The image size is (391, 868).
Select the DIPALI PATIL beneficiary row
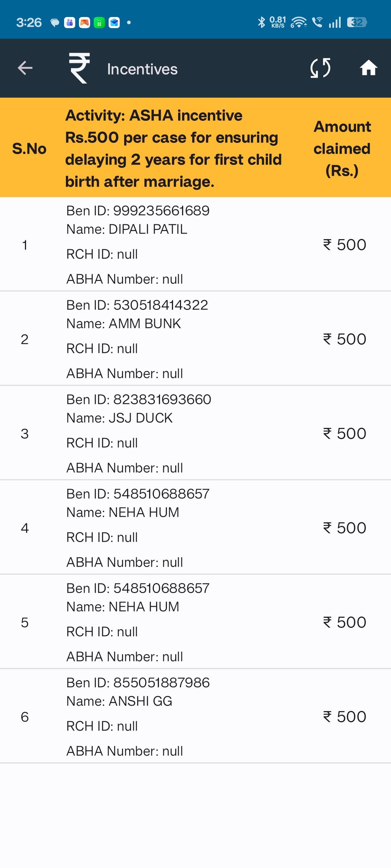coord(195,244)
